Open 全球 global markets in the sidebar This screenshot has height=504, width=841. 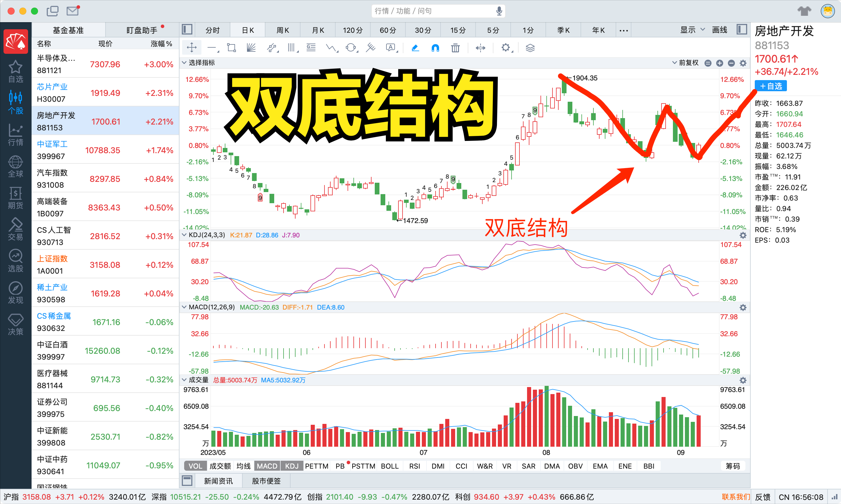point(15,166)
